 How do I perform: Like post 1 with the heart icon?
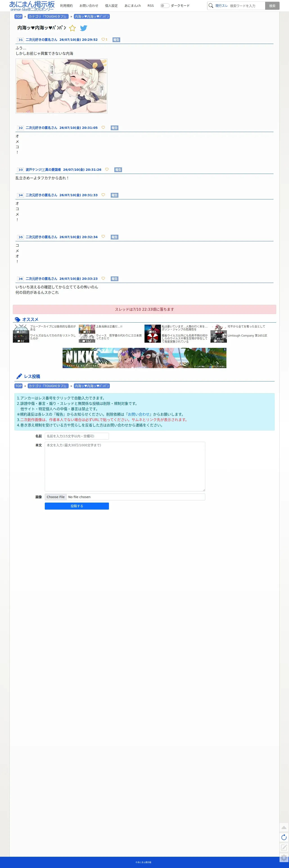coord(103,39)
